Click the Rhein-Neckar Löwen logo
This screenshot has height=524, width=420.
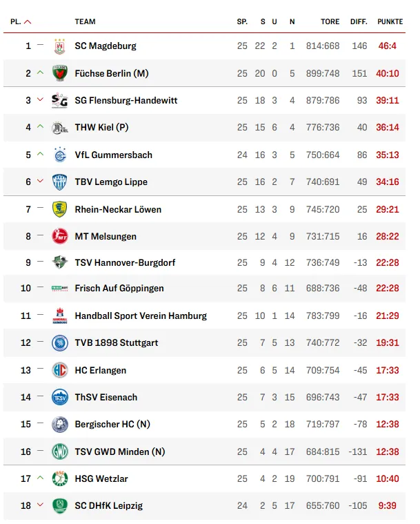click(60, 209)
